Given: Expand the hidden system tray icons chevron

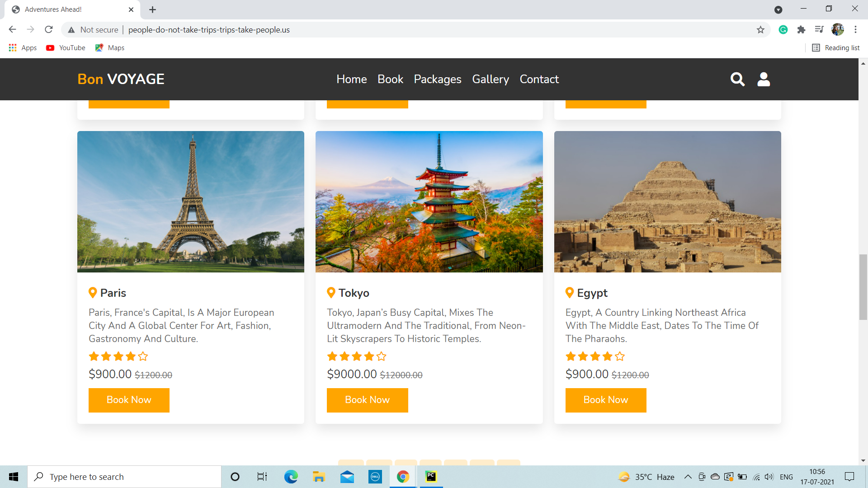Looking at the screenshot, I should 688,477.
